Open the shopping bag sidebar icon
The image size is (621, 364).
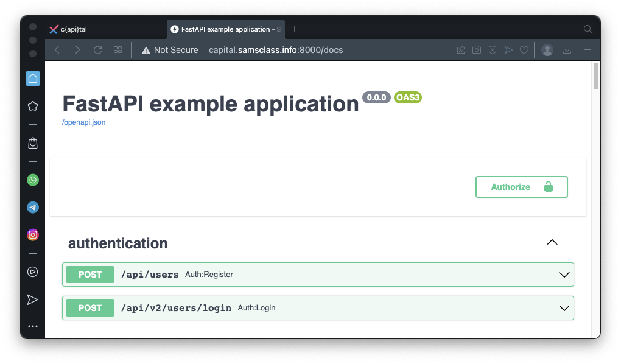(x=33, y=143)
